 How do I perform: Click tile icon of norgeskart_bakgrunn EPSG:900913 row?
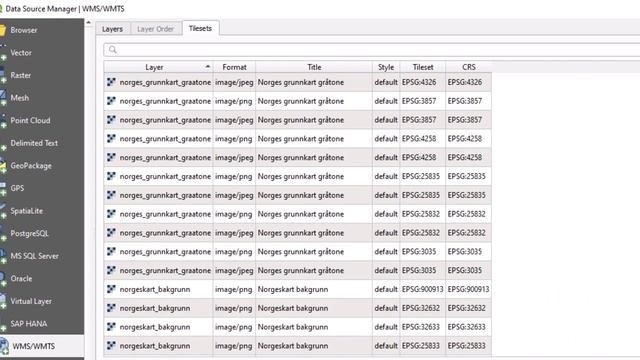pos(111,289)
